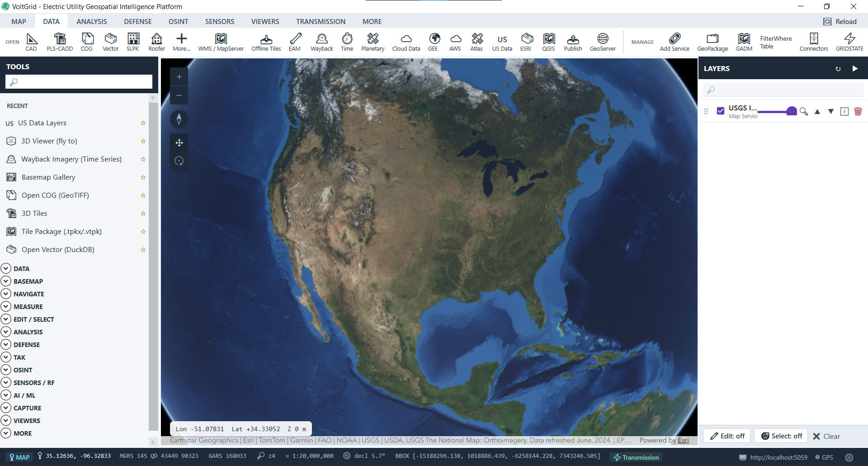This screenshot has height=466, width=868.
Task: Toggle favorite star for 3D Tiles
Action: [x=143, y=214]
